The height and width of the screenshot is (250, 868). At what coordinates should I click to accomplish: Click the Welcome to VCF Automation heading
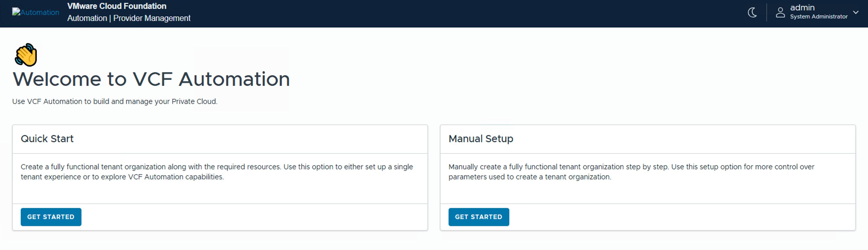(x=151, y=79)
